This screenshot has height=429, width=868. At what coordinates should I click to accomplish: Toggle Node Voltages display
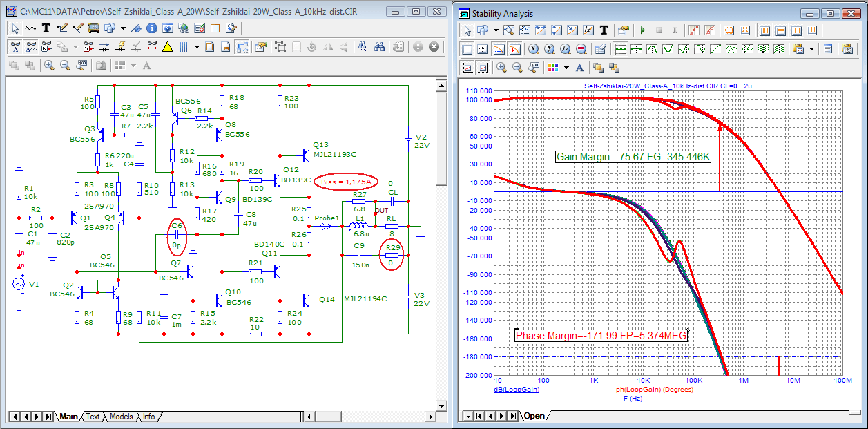pyautogui.click(x=88, y=47)
